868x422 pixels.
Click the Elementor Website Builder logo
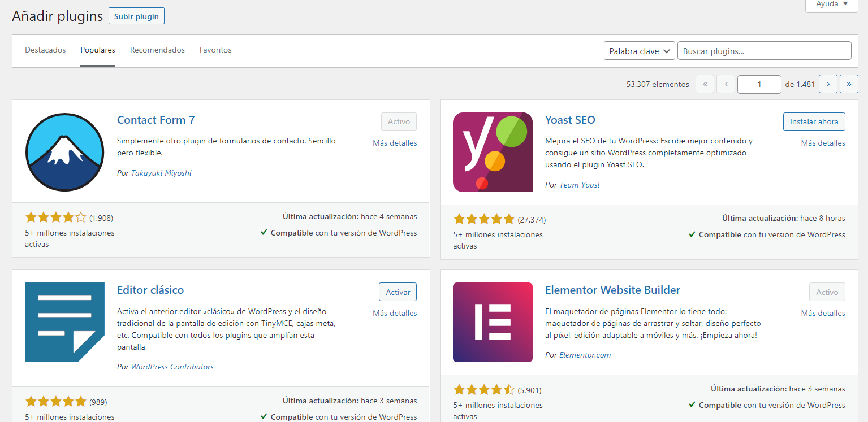click(492, 322)
